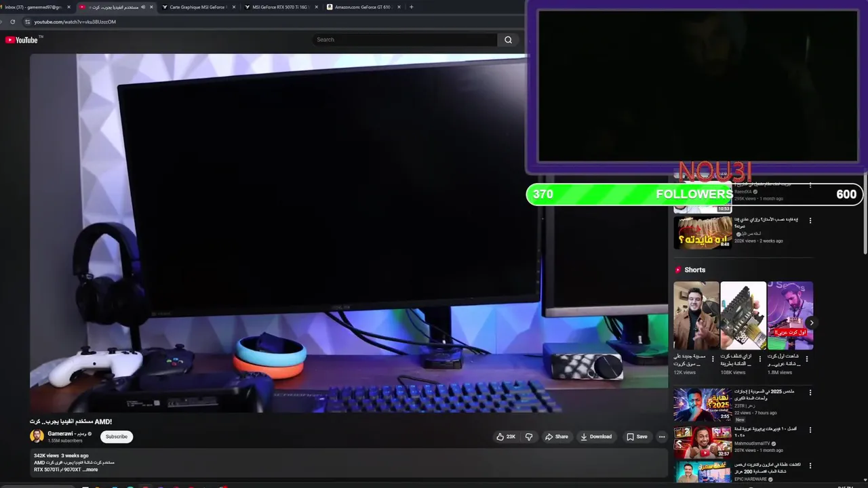Open options for the 1.8M views Short

click(x=806, y=359)
